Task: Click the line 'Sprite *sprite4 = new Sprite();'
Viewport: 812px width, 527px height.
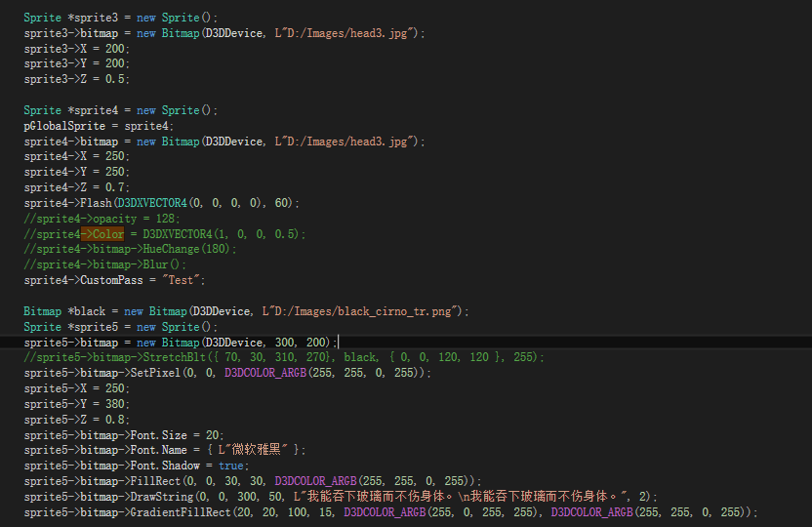Action: [x=120, y=110]
